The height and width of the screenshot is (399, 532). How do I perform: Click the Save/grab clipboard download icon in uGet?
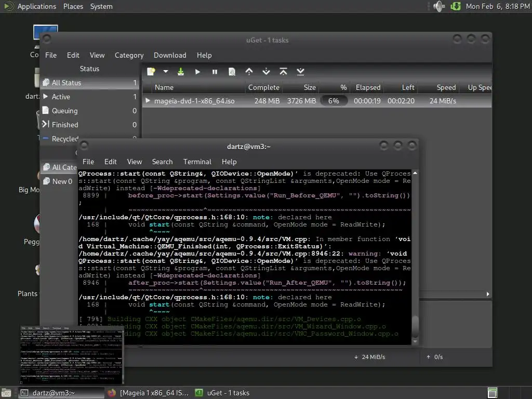(x=181, y=72)
